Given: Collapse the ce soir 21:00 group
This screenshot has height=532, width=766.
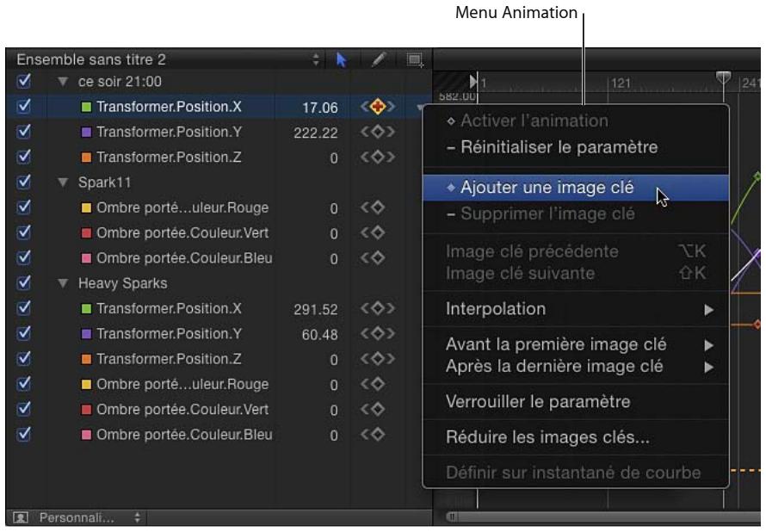Looking at the screenshot, I should pyautogui.click(x=63, y=81).
